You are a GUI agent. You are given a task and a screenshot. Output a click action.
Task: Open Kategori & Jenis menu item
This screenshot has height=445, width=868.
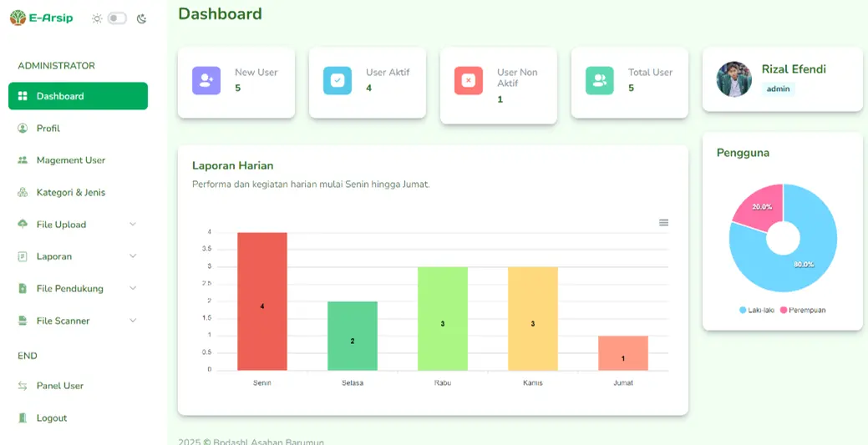point(78,193)
